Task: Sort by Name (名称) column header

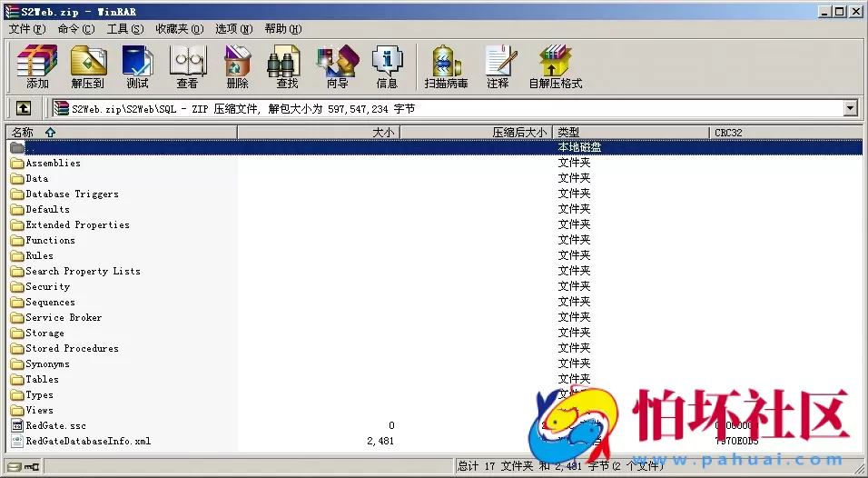Action: [122, 133]
